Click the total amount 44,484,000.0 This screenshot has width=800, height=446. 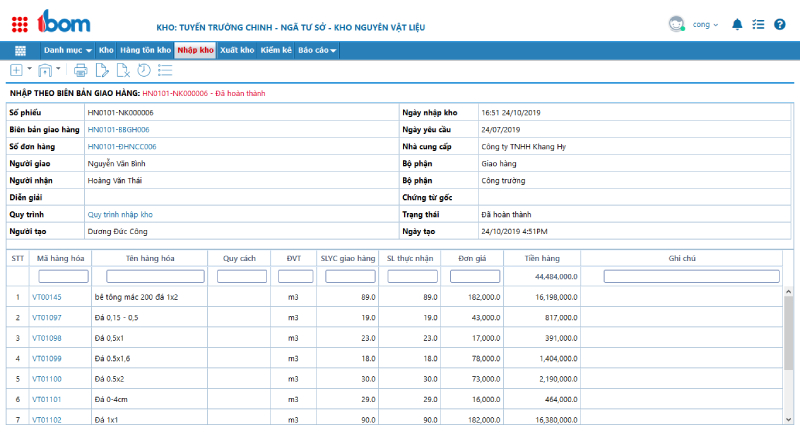tap(556, 277)
